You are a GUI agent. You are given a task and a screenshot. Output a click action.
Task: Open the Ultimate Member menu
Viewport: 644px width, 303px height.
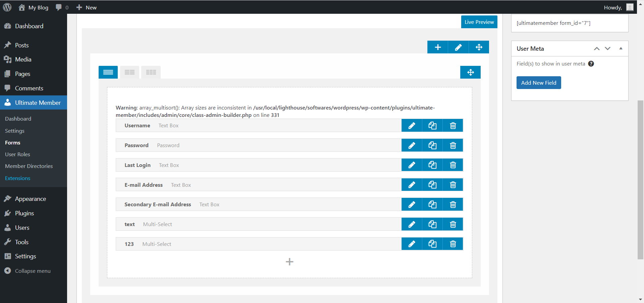pyautogui.click(x=34, y=102)
